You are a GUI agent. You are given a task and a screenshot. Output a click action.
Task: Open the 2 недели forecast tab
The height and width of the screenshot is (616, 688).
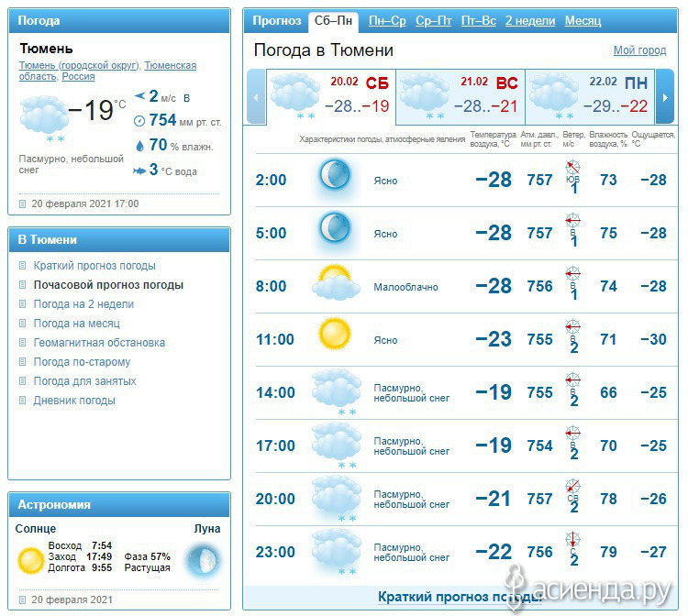(x=530, y=20)
